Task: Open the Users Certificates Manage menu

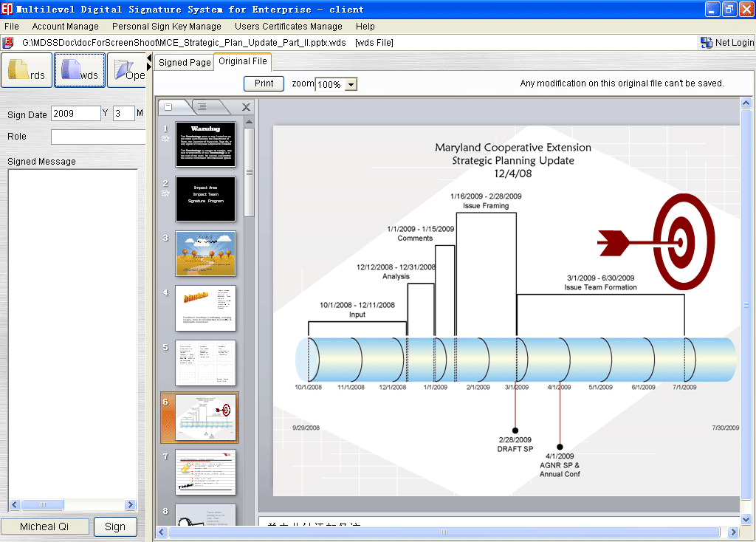Action: [x=289, y=26]
